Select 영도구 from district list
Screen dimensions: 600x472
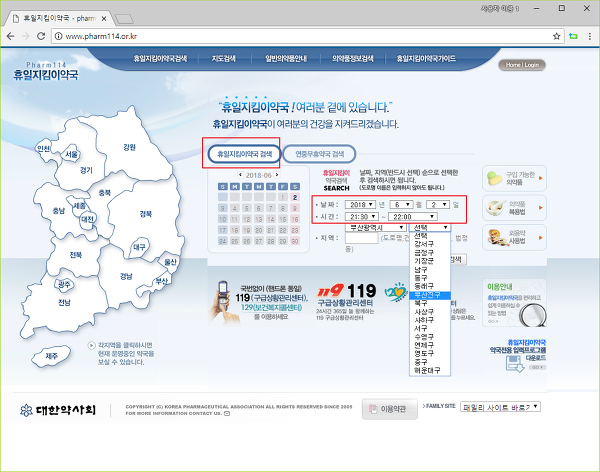click(430, 353)
